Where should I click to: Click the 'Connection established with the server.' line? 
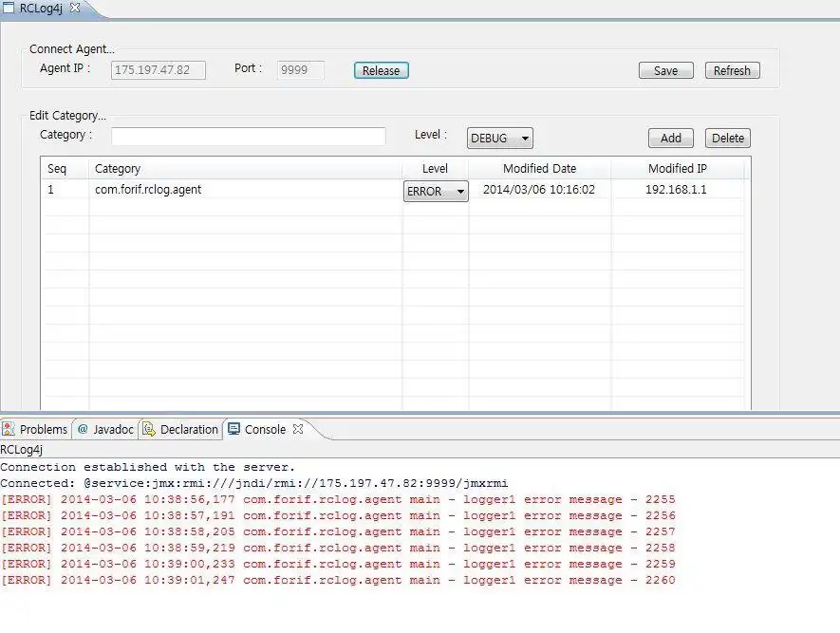[147, 467]
